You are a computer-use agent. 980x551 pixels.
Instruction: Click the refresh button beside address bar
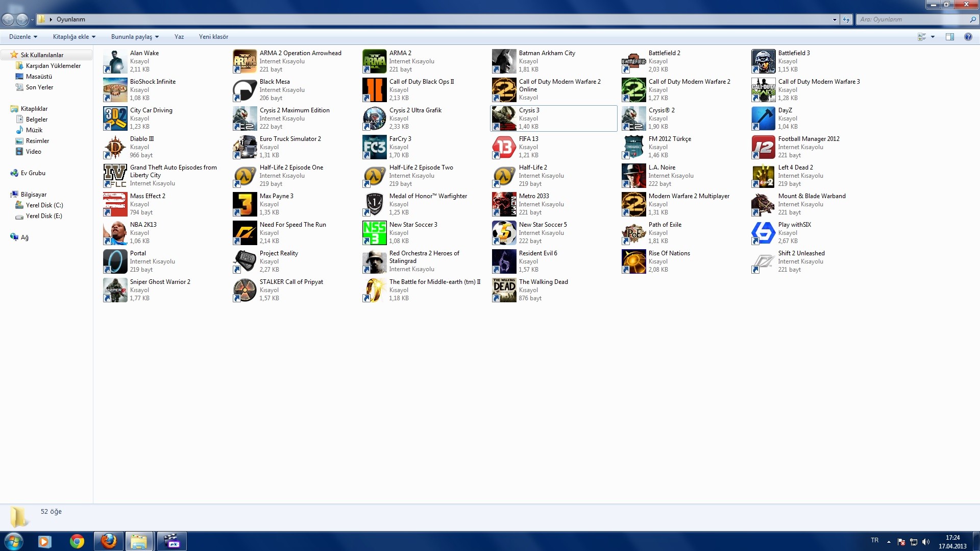point(846,19)
